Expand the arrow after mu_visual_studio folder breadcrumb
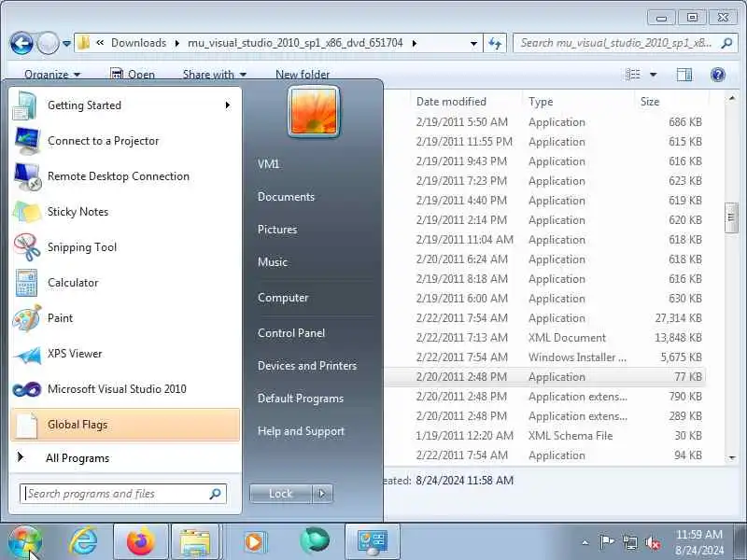 coord(414,43)
